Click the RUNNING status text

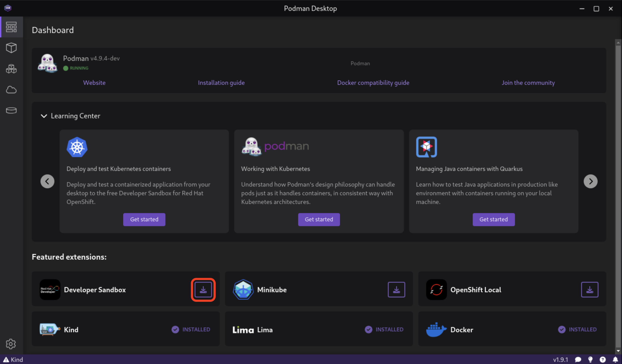point(79,68)
